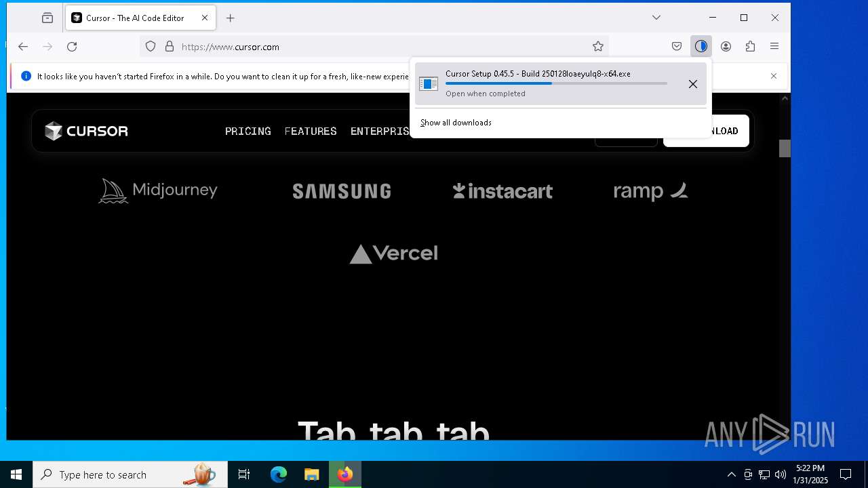
Task: Toggle the Downloads panel button
Action: (701, 47)
